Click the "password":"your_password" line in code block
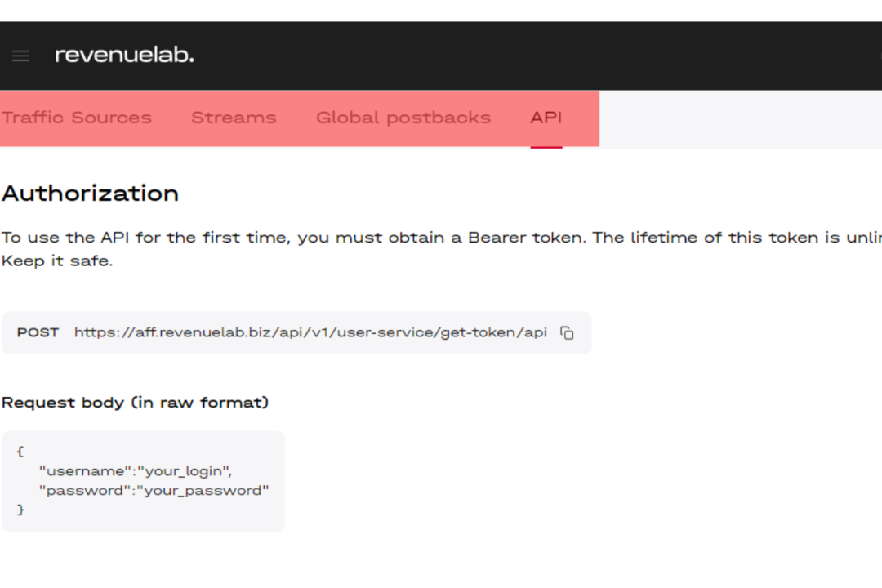This screenshot has height=588, width=882. [154, 491]
